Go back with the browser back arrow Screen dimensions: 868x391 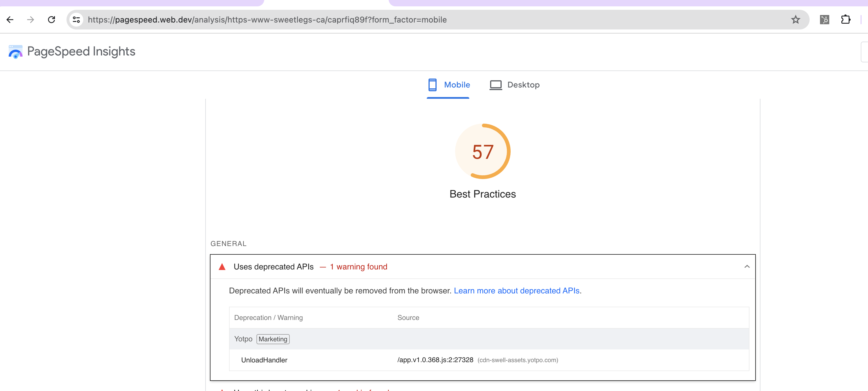10,20
